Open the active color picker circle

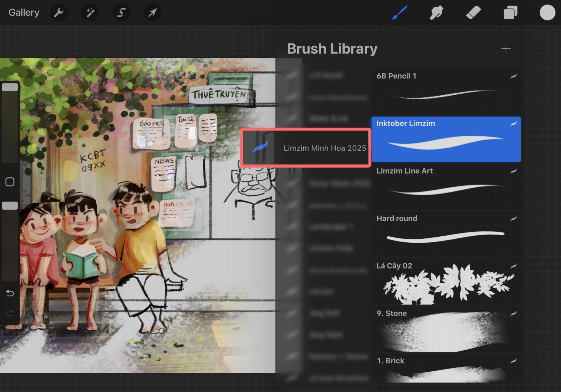547,13
